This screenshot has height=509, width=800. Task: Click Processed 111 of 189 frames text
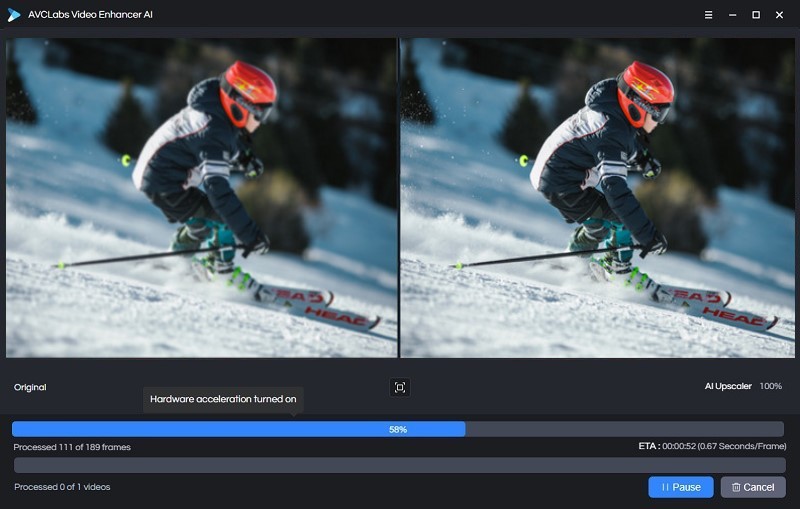72,447
